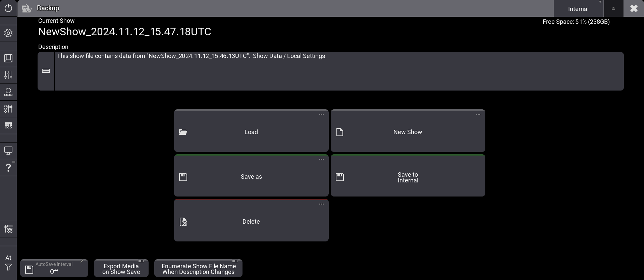Open settings gear in left sidebar

[x=8, y=33]
